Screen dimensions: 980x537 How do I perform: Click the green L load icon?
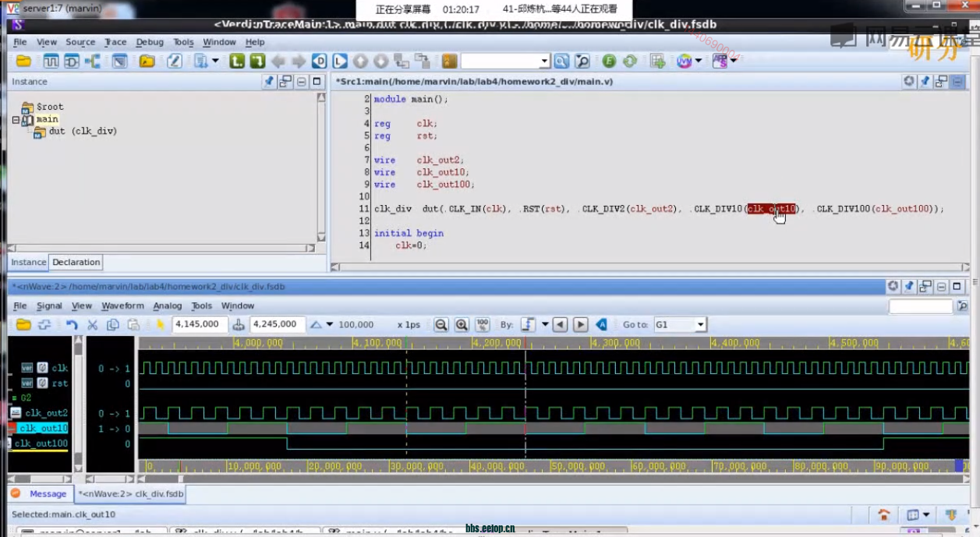(x=237, y=61)
